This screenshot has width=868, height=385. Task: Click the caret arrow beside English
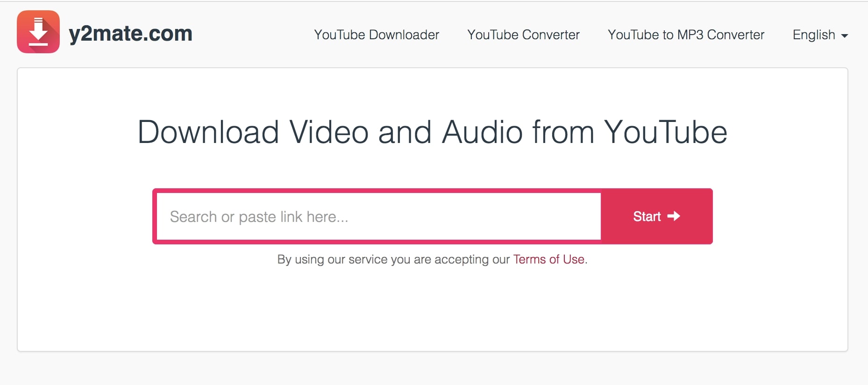pos(844,36)
